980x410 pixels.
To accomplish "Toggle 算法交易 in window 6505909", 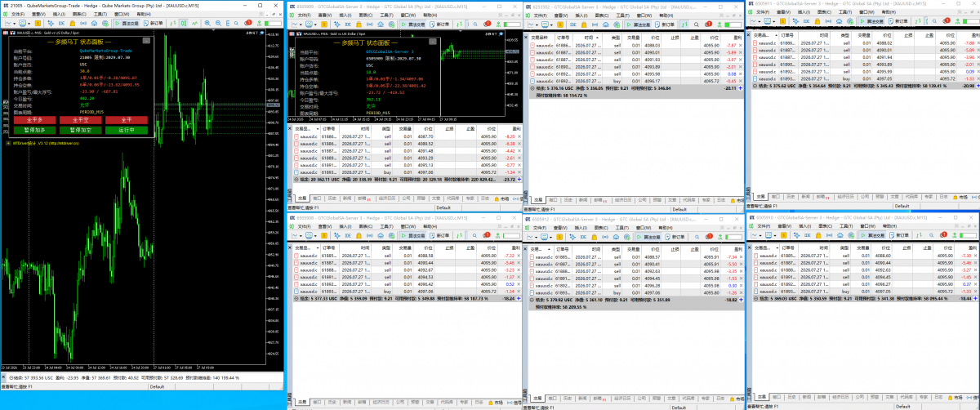I will (412, 25).
